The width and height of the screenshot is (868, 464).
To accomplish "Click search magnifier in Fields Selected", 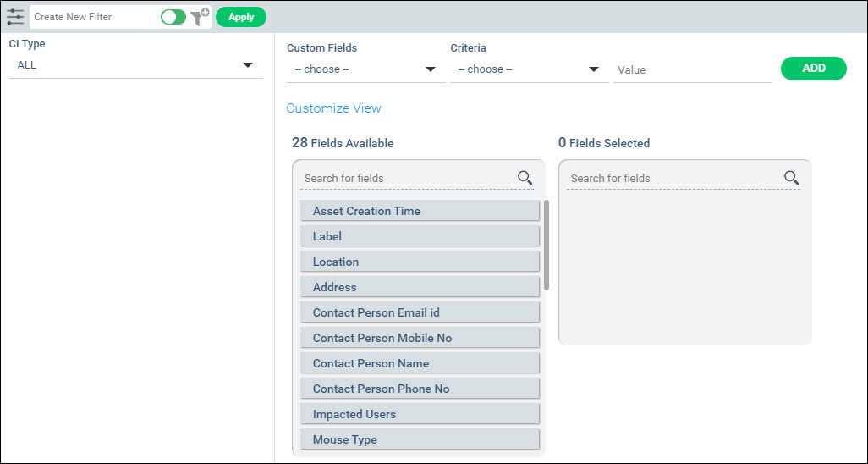I will [x=791, y=178].
